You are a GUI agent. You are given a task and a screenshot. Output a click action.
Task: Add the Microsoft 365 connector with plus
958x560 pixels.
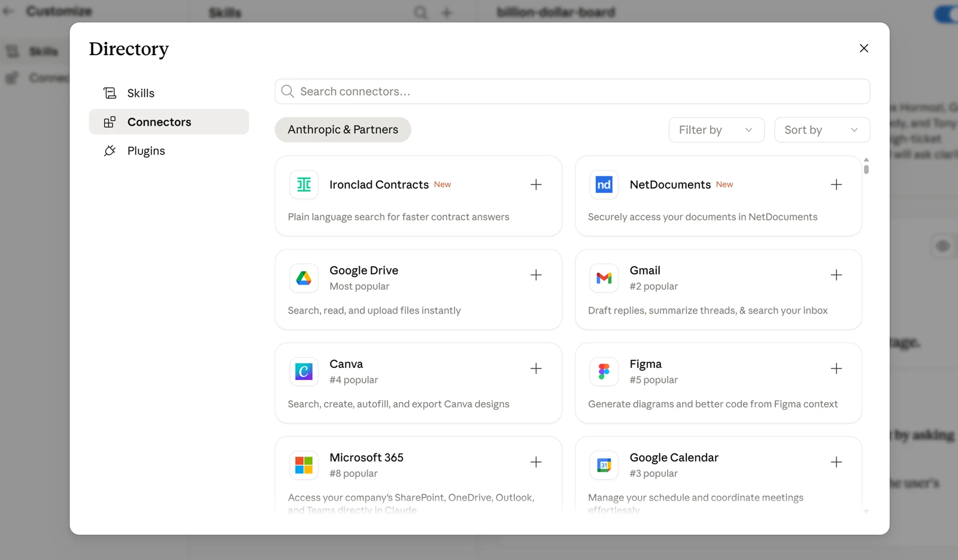click(x=536, y=462)
